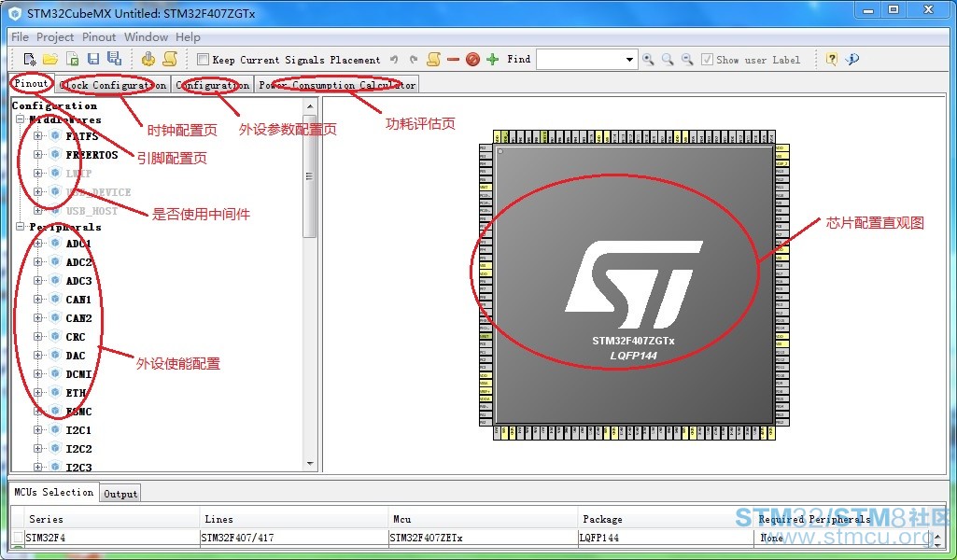Click the STM32F407ZGTx chip body
The image size is (957, 560).
pos(634,285)
